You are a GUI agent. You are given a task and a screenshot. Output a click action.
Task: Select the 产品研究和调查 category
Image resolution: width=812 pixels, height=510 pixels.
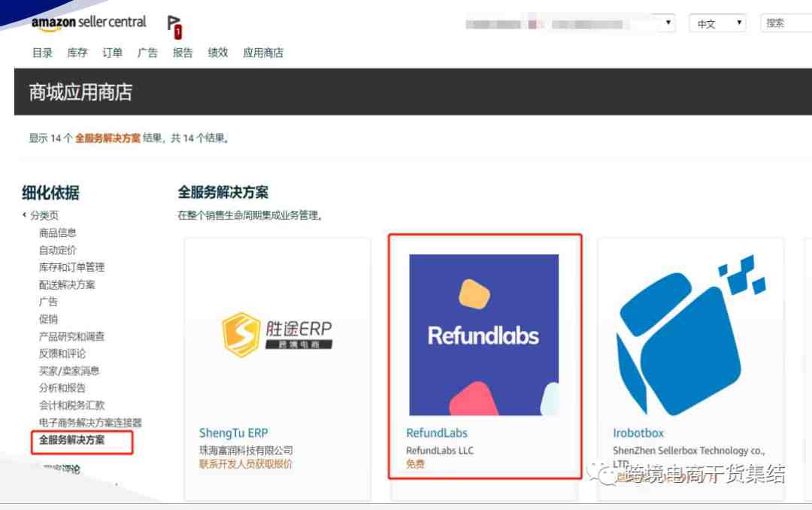coord(72,336)
